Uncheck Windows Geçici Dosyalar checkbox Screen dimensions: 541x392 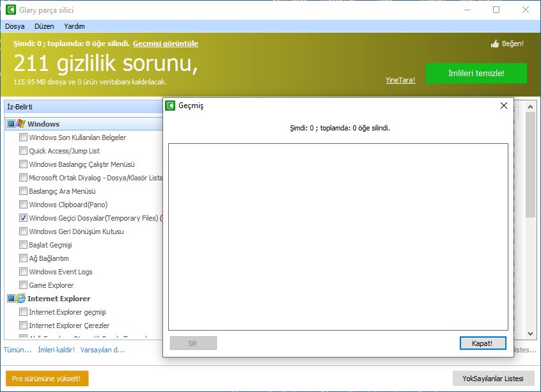[x=23, y=217]
